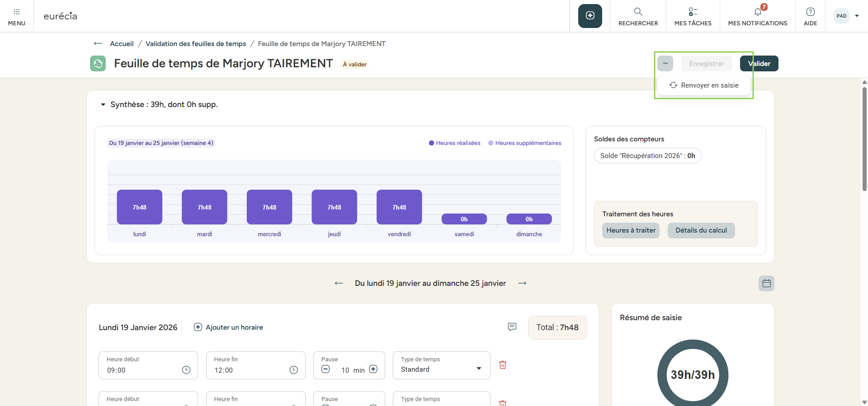Expand the PAD user account menu
868x406 pixels.
(857, 16)
